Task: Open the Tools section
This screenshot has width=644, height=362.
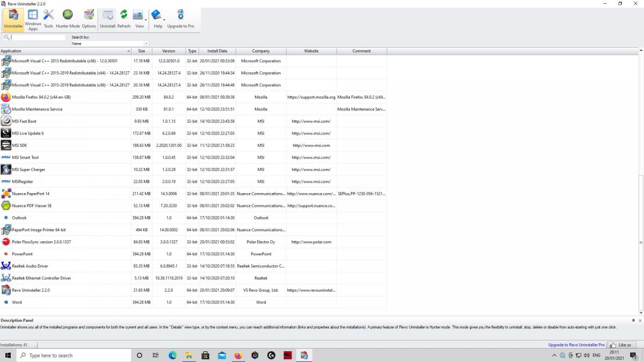Action: (48, 19)
